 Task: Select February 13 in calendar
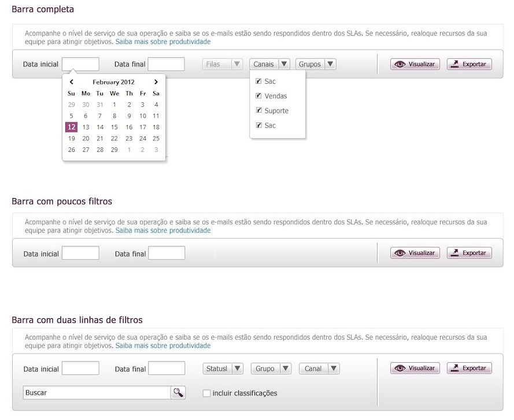(86, 127)
